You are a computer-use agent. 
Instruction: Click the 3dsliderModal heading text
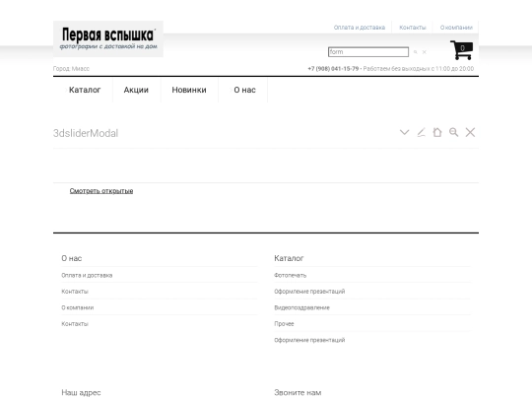click(86, 133)
